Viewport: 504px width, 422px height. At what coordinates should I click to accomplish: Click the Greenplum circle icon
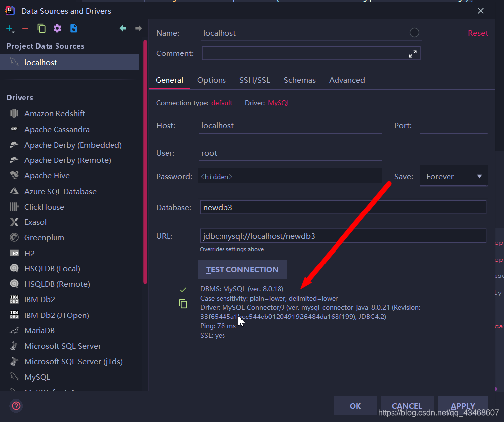(x=14, y=238)
